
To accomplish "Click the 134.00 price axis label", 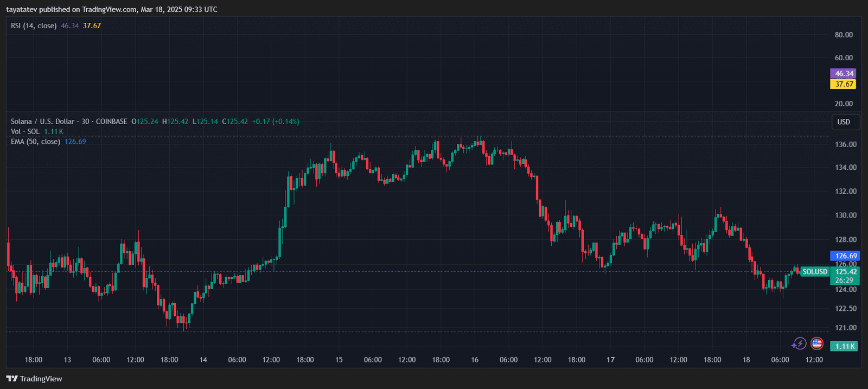I will pyautogui.click(x=846, y=167).
